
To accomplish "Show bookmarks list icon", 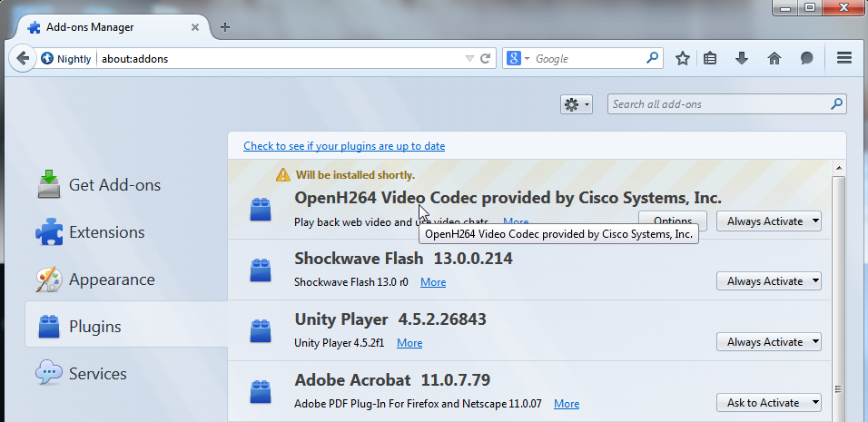I will (x=710, y=58).
